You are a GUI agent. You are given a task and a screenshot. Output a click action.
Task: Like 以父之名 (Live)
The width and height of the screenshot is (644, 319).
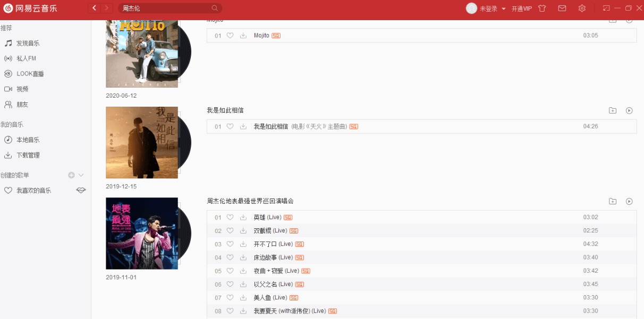(x=230, y=284)
